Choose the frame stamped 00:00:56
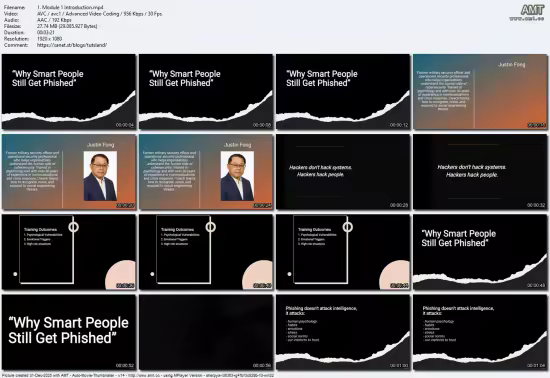 pyautogui.click(x=206, y=332)
